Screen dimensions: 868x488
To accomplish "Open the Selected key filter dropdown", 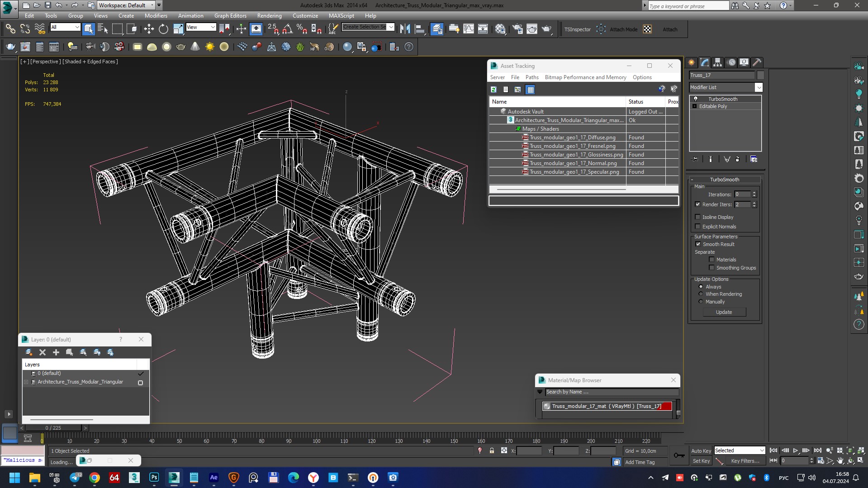I will click(739, 450).
